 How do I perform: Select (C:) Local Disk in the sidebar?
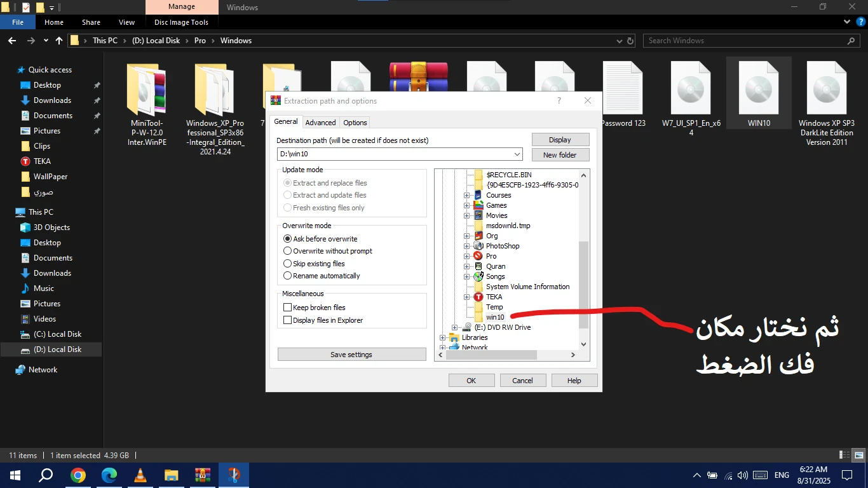point(57,334)
